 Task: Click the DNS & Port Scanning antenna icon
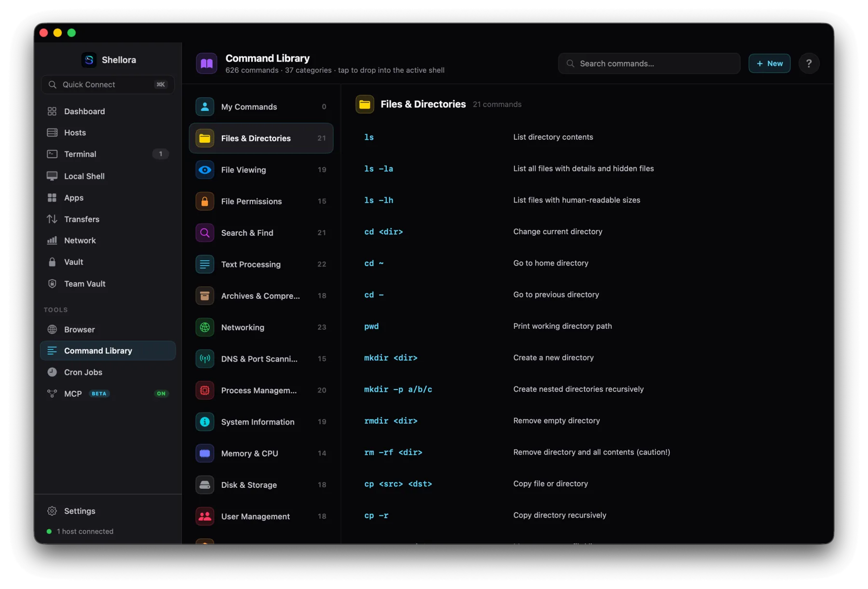tap(205, 359)
